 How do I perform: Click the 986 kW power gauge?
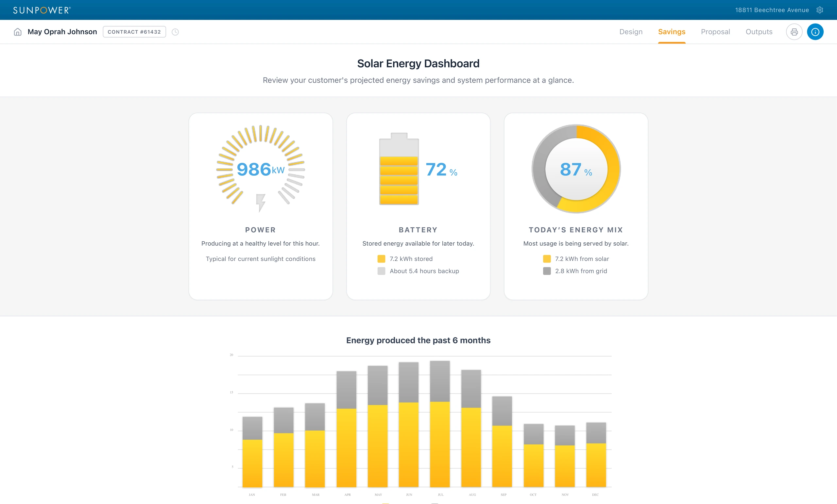(261, 169)
